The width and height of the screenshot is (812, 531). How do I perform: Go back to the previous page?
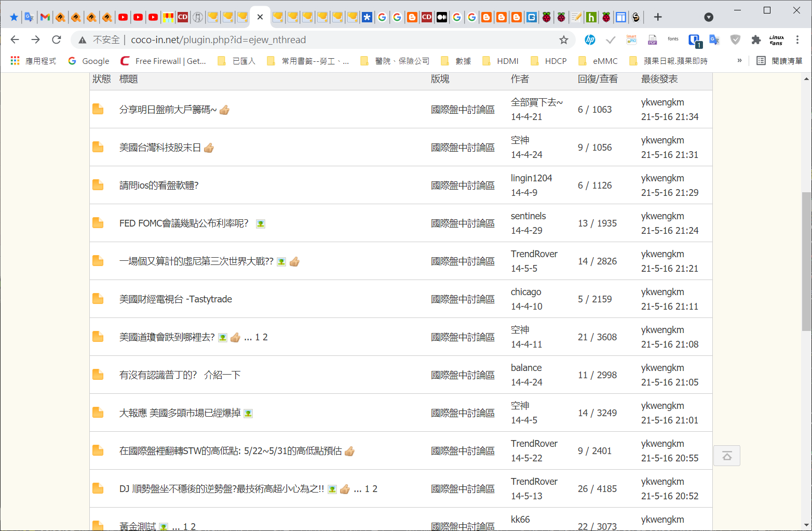click(x=15, y=39)
